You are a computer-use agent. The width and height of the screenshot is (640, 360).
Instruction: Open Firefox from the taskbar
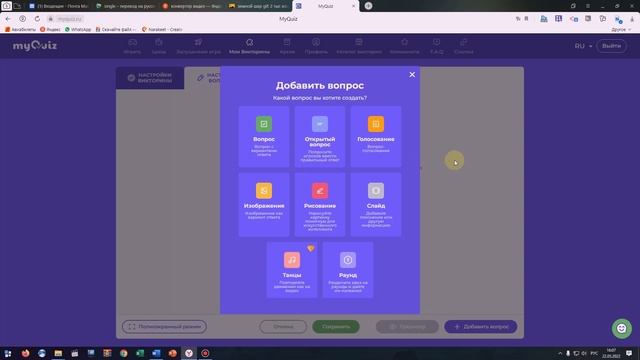pos(25,353)
